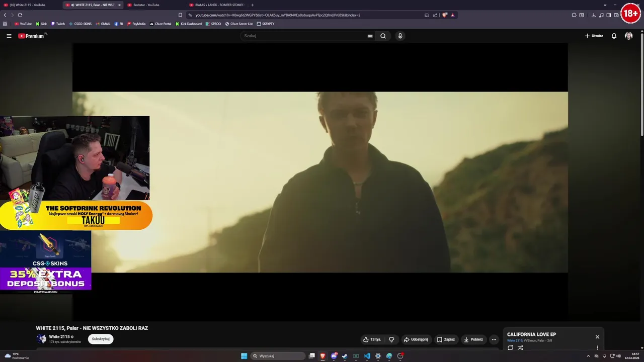644x362 pixels.
Task: Start voice search with microphone icon
Action: [x=400, y=36]
